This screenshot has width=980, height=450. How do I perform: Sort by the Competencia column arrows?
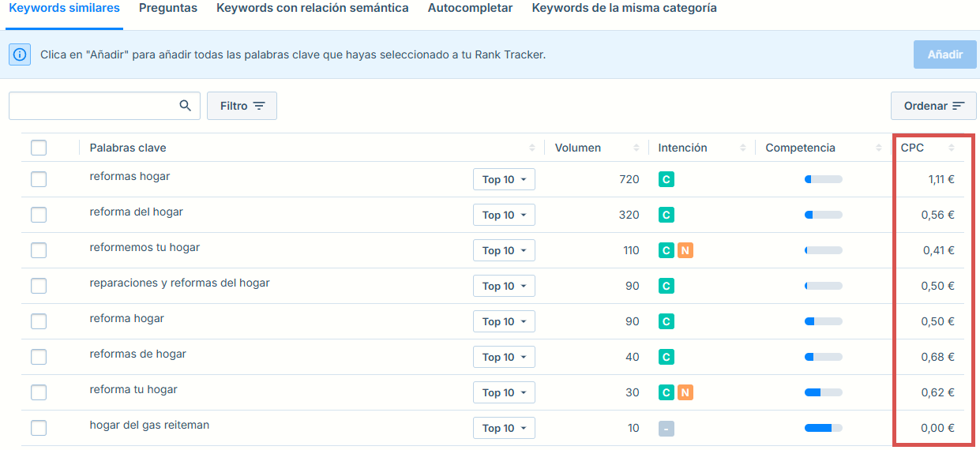coord(879,148)
